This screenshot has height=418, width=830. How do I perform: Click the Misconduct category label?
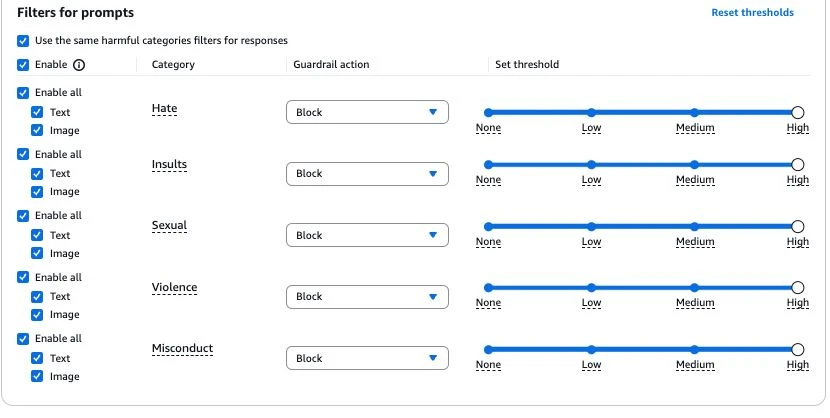[182, 349]
